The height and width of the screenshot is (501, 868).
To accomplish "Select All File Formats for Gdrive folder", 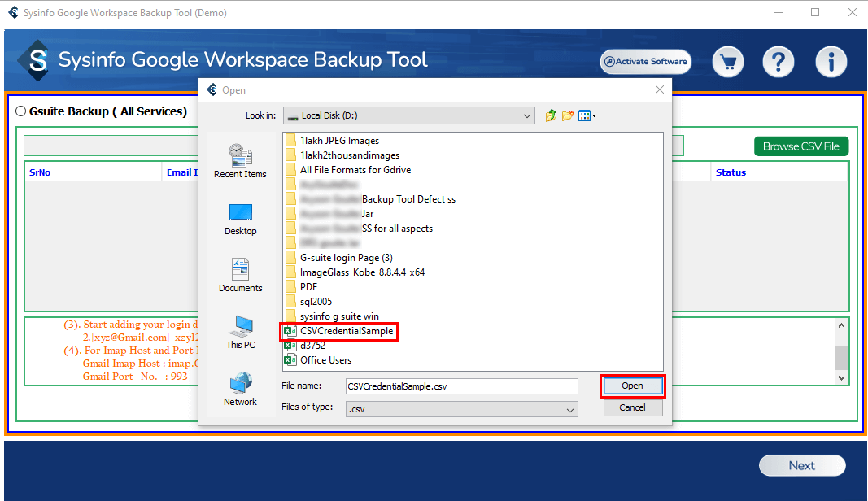I will (x=348, y=170).
